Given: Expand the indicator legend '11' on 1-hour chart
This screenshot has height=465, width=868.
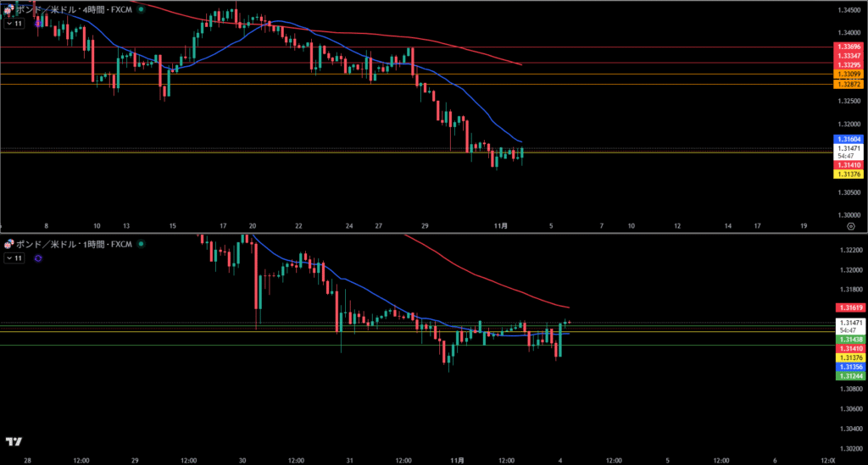Looking at the screenshot, I should 14,257.
